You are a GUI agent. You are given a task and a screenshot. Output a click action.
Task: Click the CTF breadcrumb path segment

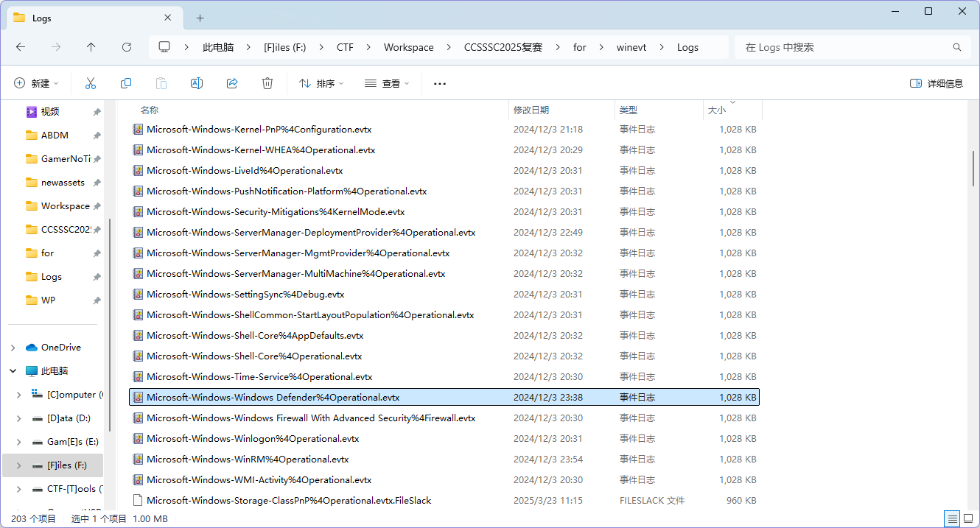345,47
